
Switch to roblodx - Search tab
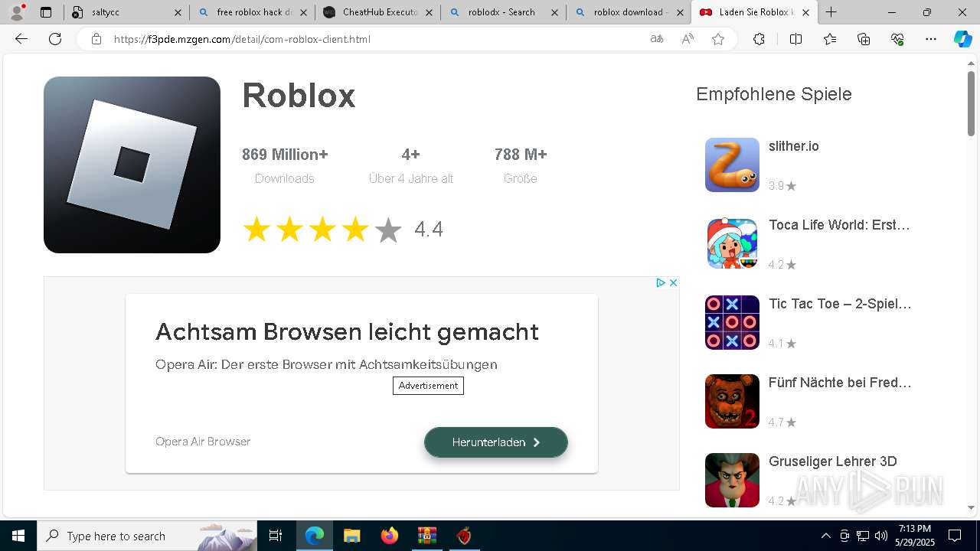(x=503, y=12)
